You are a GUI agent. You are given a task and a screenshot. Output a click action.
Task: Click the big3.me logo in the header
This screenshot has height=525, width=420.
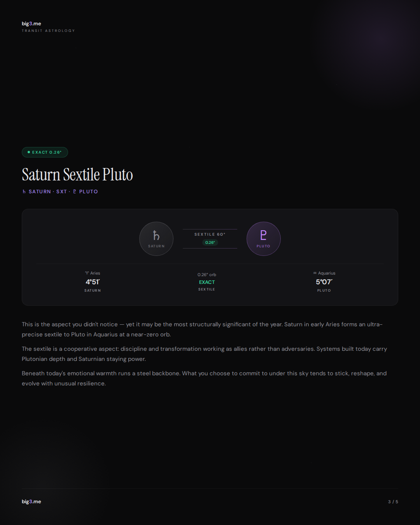click(x=31, y=24)
